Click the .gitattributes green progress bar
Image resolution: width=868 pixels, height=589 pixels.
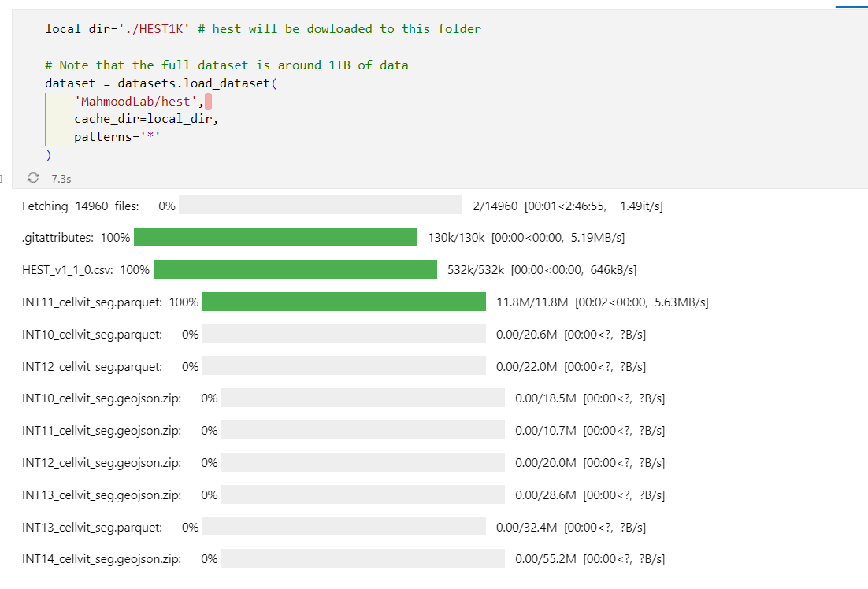(276, 237)
